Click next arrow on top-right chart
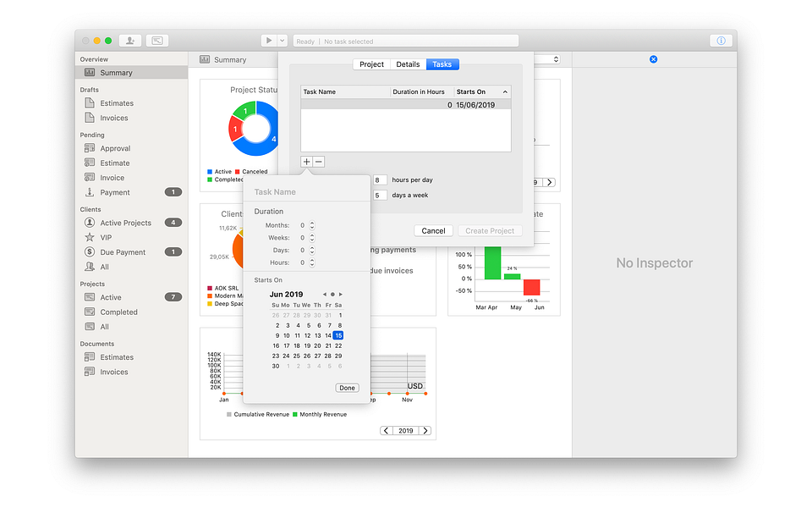This screenshot has height=508, width=812. 550,183
